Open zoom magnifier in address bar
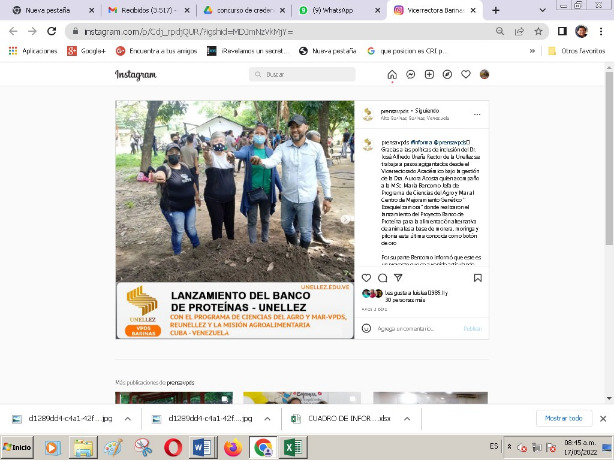The image size is (614, 460). (500, 31)
